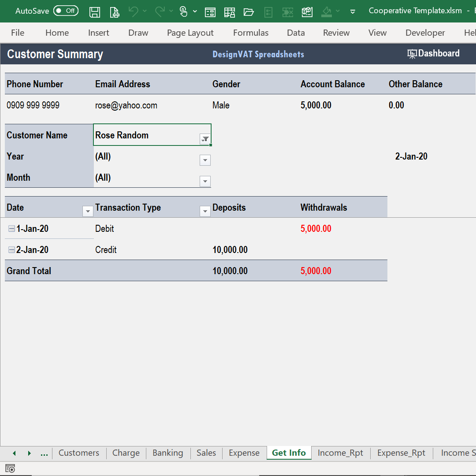Viewport: 476px width, 476px height.
Task: Open the Developer ribbon tab
Action: click(x=425, y=33)
